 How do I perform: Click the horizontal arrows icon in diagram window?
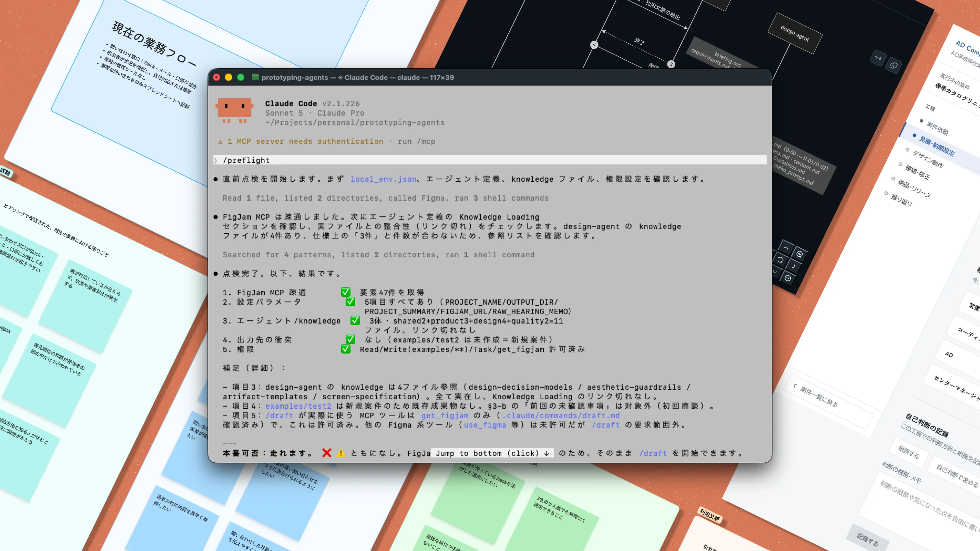[x=878, y=58]
